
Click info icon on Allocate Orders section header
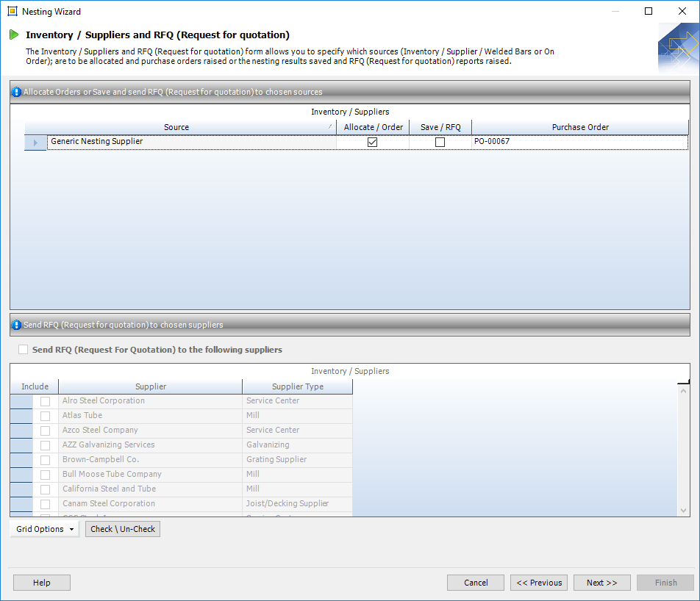click(x=17, y=93)
